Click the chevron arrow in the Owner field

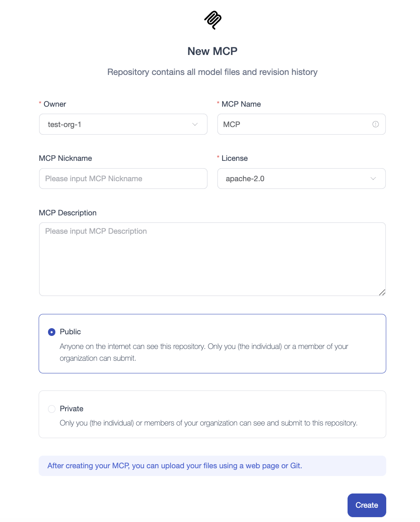[195, 124]
